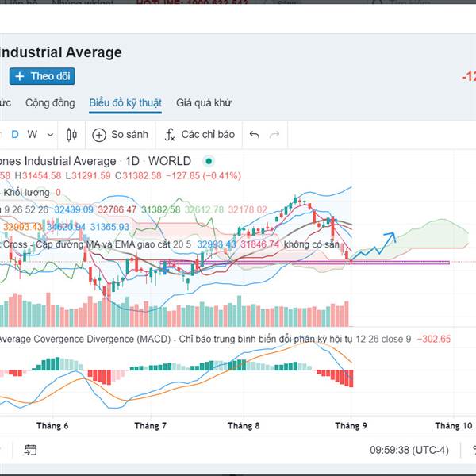The height and width of the screenshot is (476, 476).
Task: Select the W weekly timeframe
Action: (33, 134)
